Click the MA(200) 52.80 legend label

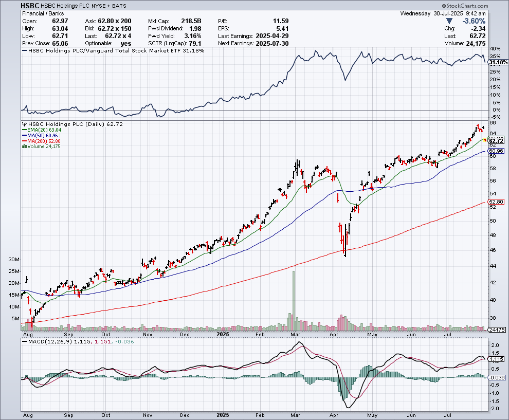coord(44,141)
